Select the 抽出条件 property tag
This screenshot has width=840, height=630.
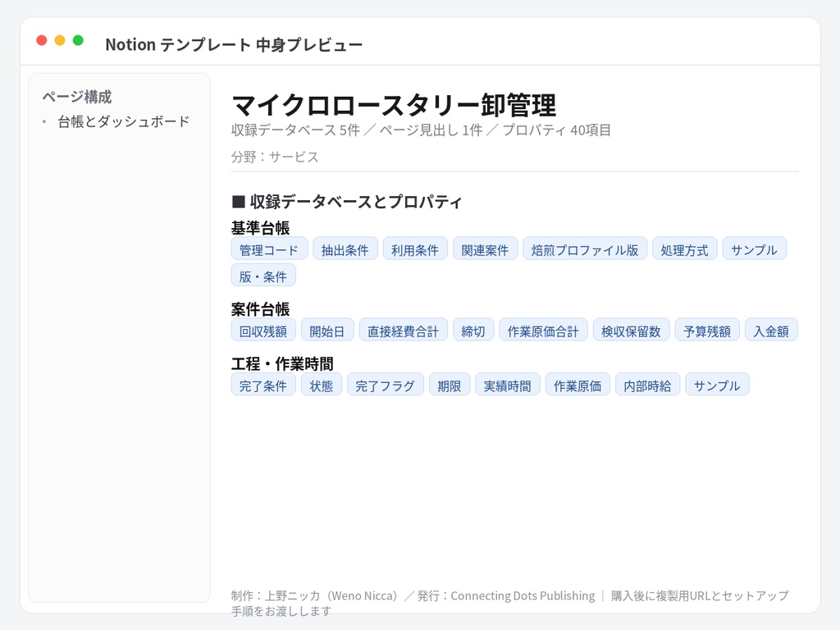pyautogui.click(x=345, y=249)
